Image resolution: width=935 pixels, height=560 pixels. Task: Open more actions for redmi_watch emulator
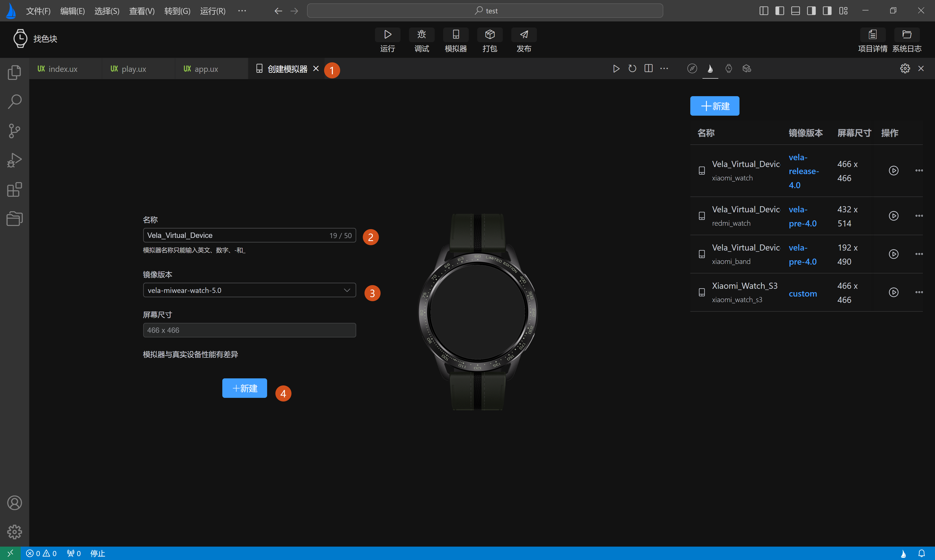(919, 216)
